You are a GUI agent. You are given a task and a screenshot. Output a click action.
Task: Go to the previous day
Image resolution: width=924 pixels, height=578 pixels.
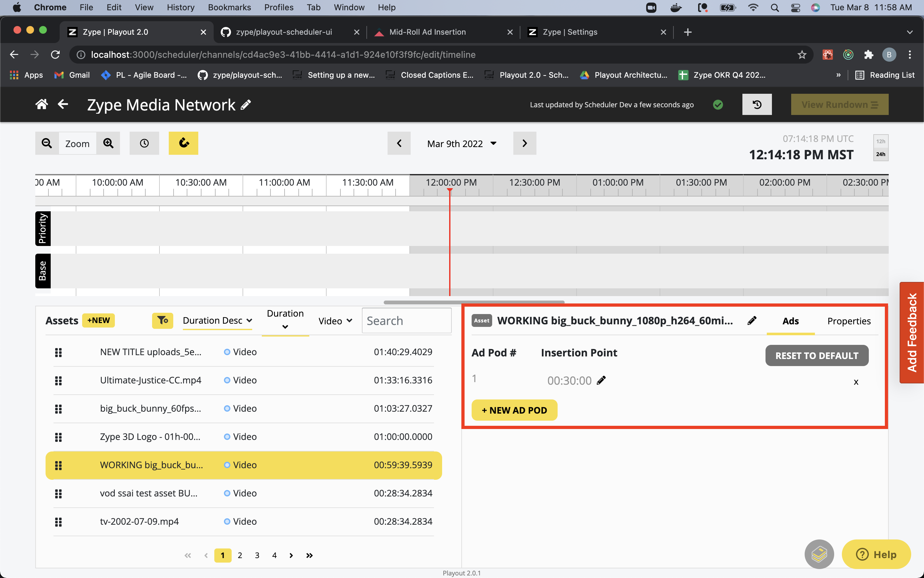click(399, 143)
